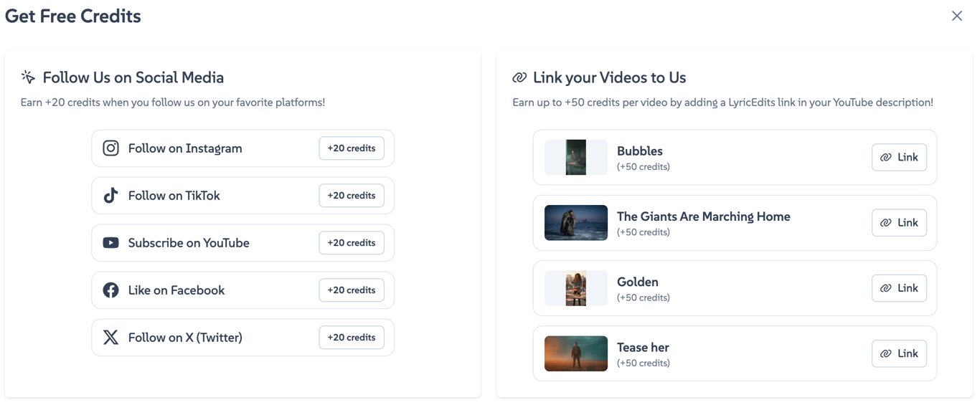Click the Follow Us on Social Media heading
The width and height of the screenshot is (980, 410).
coord(133,77)
